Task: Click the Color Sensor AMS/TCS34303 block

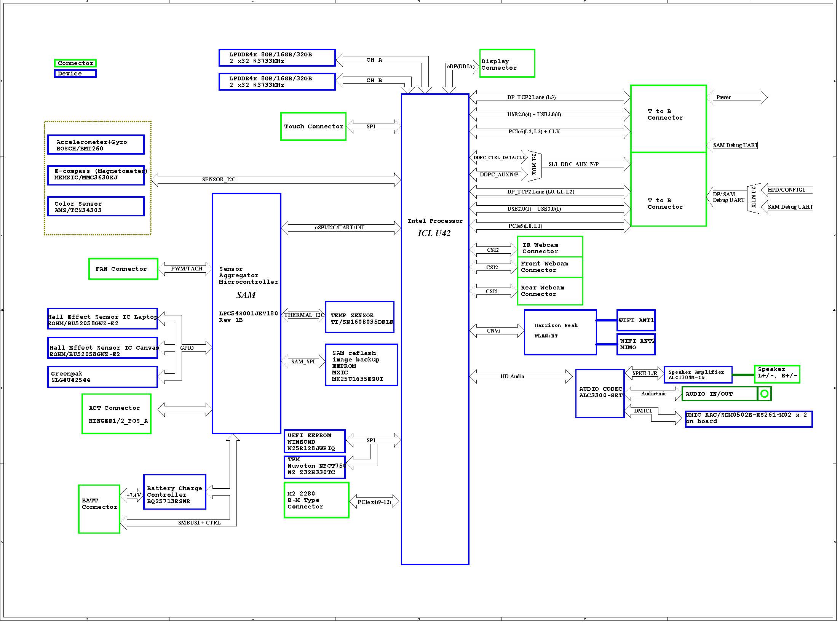Action: [x=96, y=206]
